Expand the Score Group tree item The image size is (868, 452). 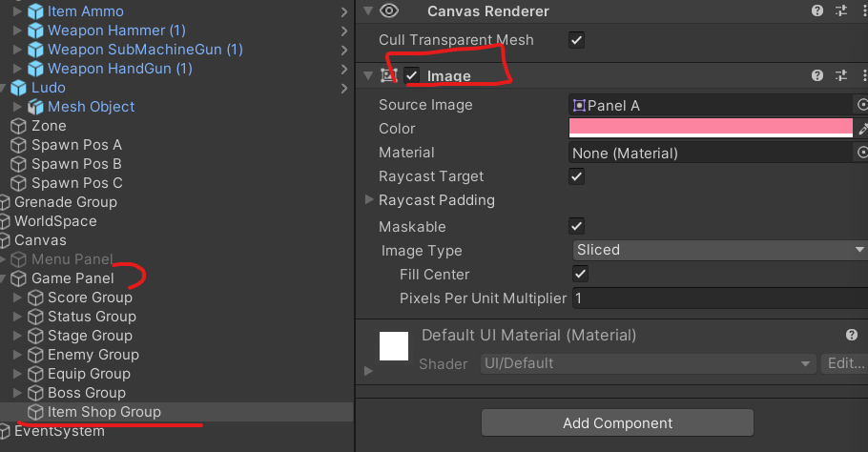tap(17, 298)
